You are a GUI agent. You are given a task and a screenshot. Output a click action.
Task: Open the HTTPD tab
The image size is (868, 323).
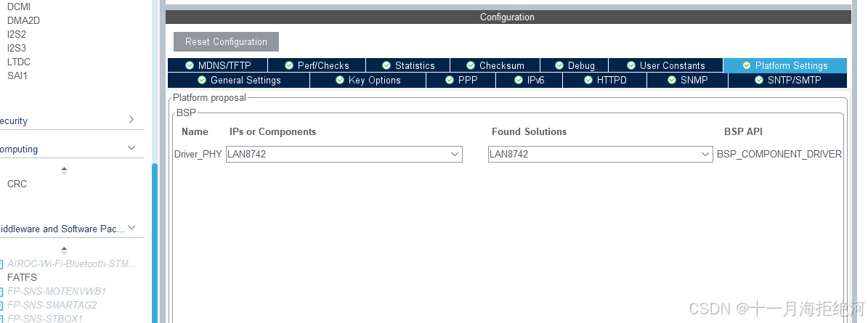pos(604,80)
